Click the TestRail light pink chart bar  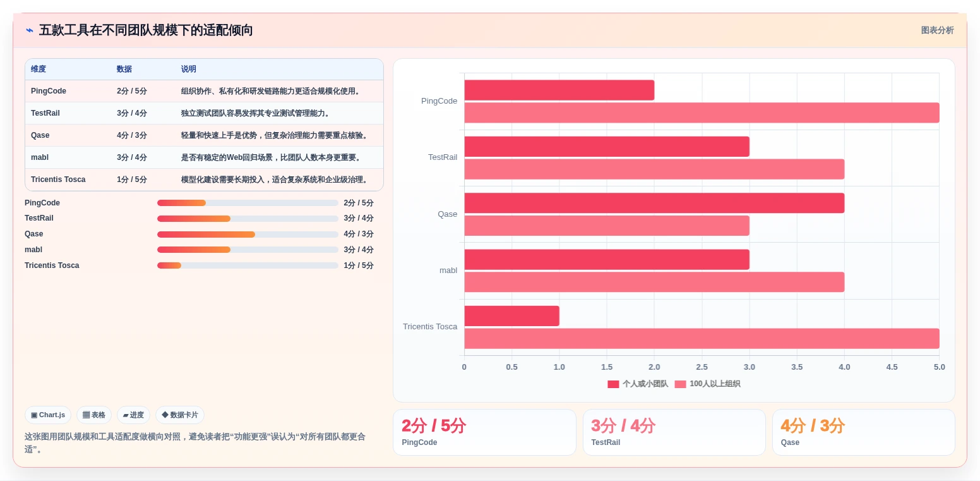(x=654, y=169)
